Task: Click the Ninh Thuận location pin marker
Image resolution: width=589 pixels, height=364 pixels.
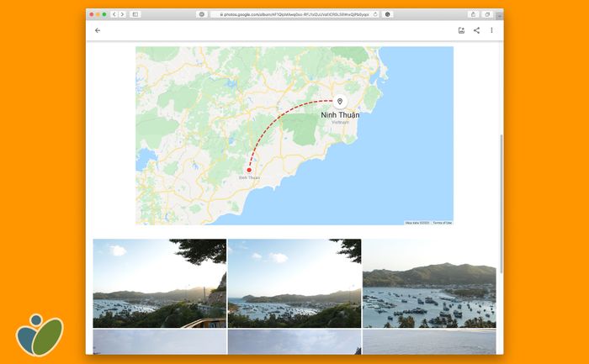Action: pos(340,102)
